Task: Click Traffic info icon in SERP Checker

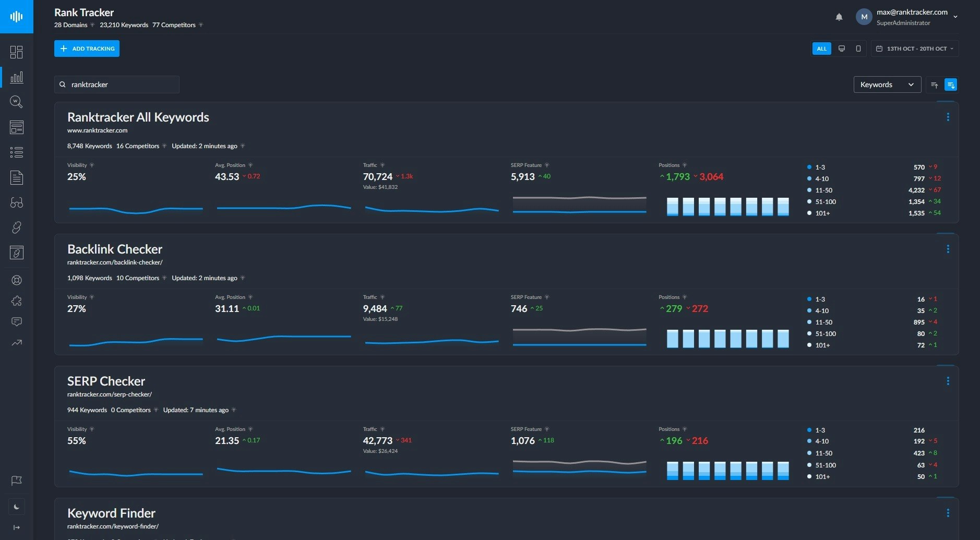Action: coord(383,429)
